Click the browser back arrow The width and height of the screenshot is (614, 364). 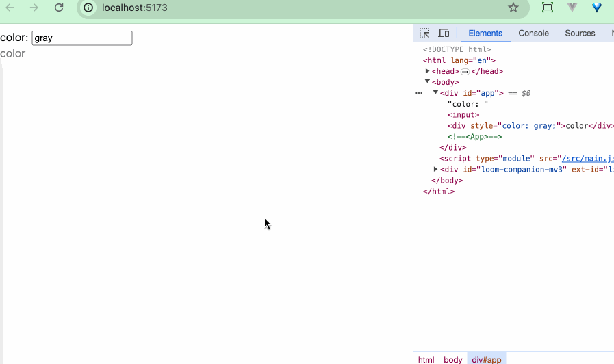click(x=10, y=8)
